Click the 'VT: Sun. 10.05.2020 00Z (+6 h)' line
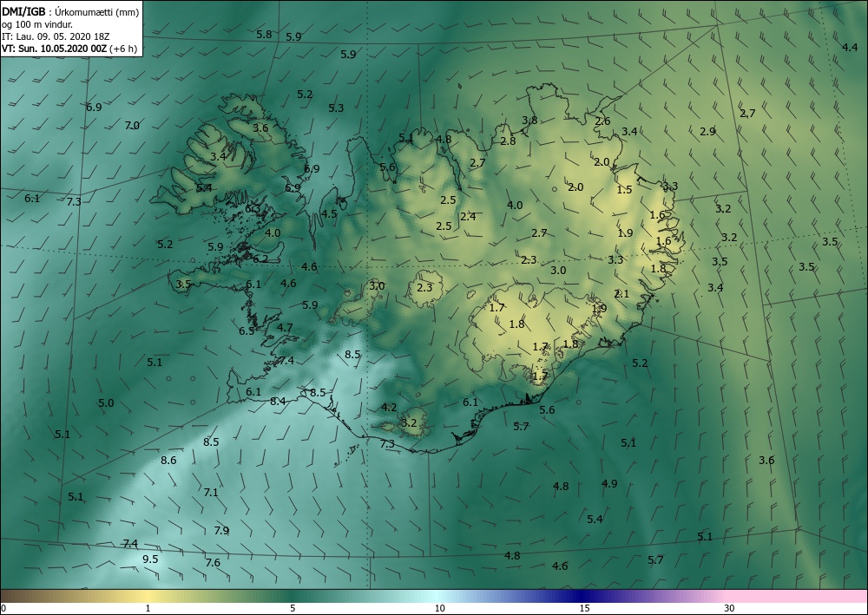The width and height of the screenshot is (868, 615). point(69,49)
